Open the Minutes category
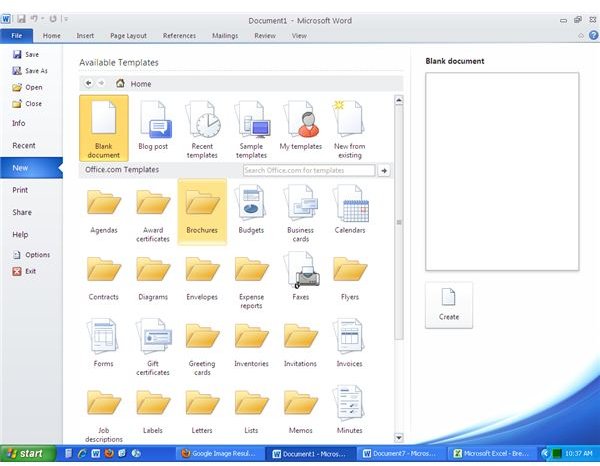This screenshot has width=600, height=466. [349, 410]
